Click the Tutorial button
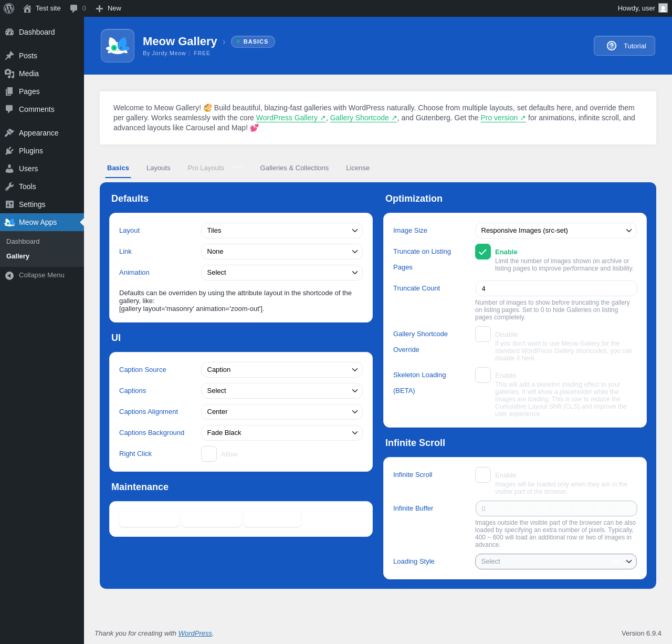The image size is (672, 644). click(624, 46)
